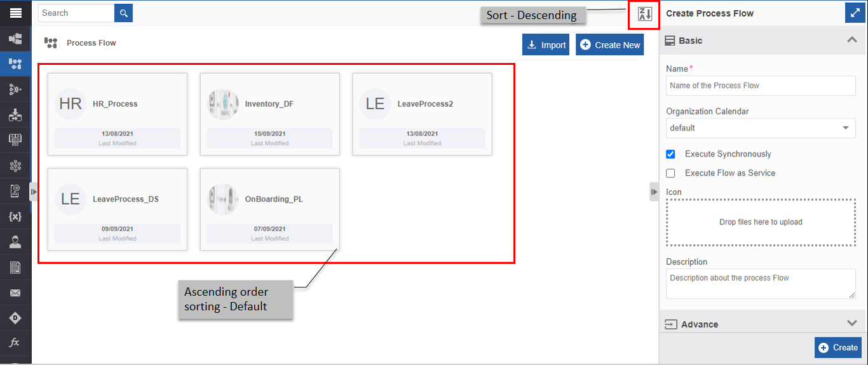Open the document page sidebar icon
The width and height of the screenshot is (868, 365).
(15, 267)
